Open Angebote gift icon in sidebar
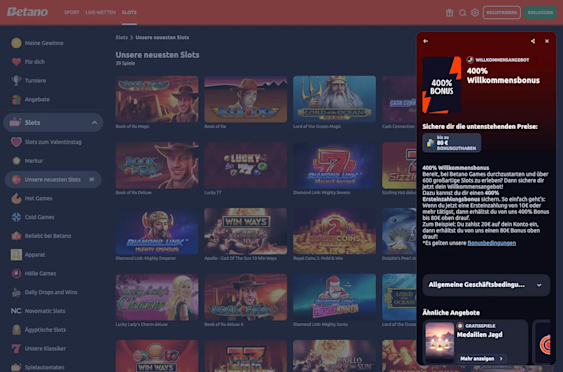 [x=16, y=99]
